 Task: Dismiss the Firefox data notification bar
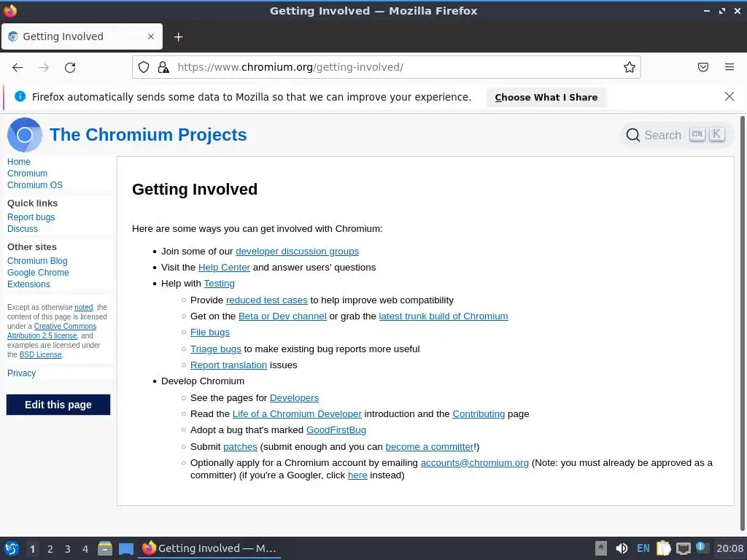[x=729, y=97]
